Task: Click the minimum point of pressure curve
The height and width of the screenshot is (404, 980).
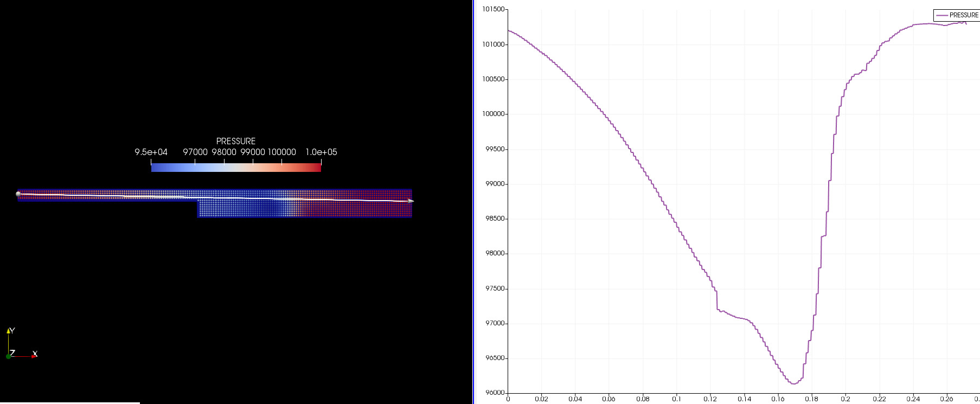Action: [x=793, y=383]
